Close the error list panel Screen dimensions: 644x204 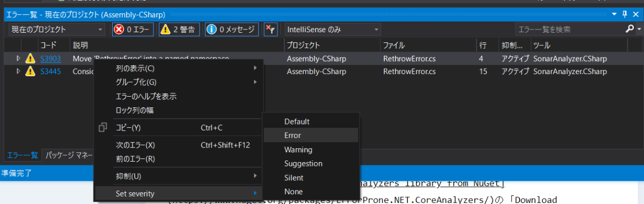pyautogui.click(x=635, y=14)
